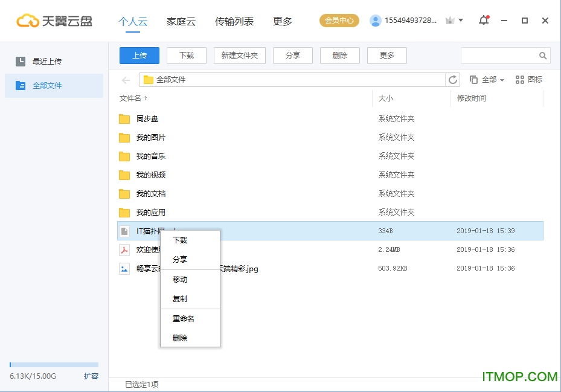Viewport: 561px width, 392px height.
Task: Click the toolbar 下载 button
Action: coord(187,56)
